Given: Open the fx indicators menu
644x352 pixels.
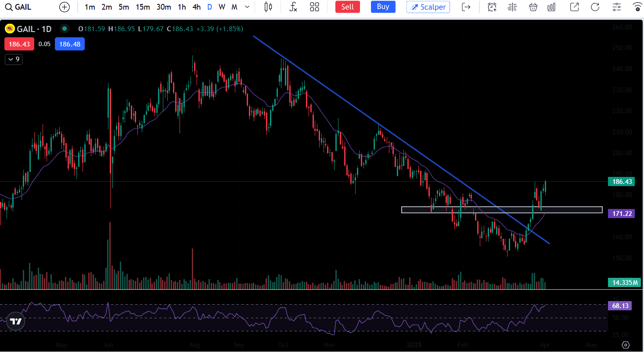Looking at the screenshot, I should click(x=294, y=7).
